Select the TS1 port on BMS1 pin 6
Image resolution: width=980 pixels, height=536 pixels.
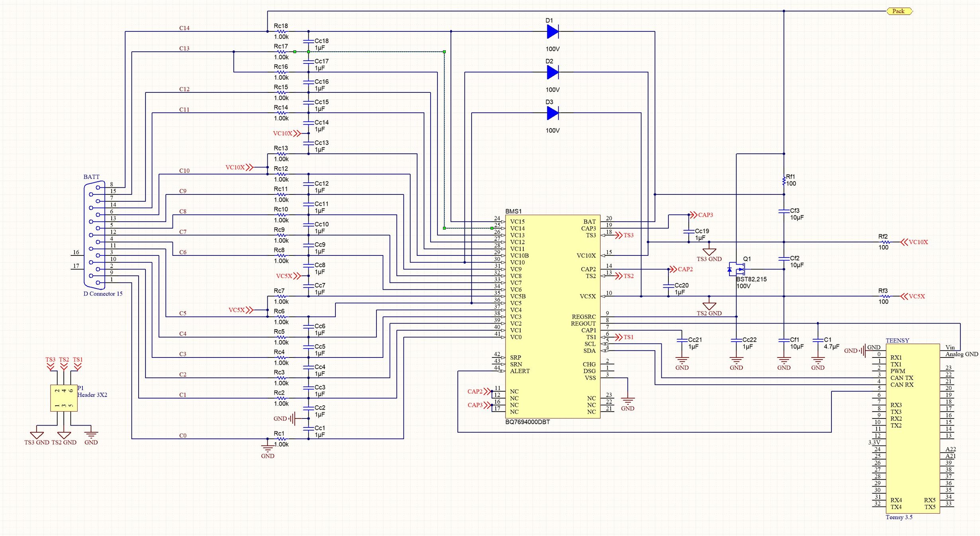(x=624, y=337)
